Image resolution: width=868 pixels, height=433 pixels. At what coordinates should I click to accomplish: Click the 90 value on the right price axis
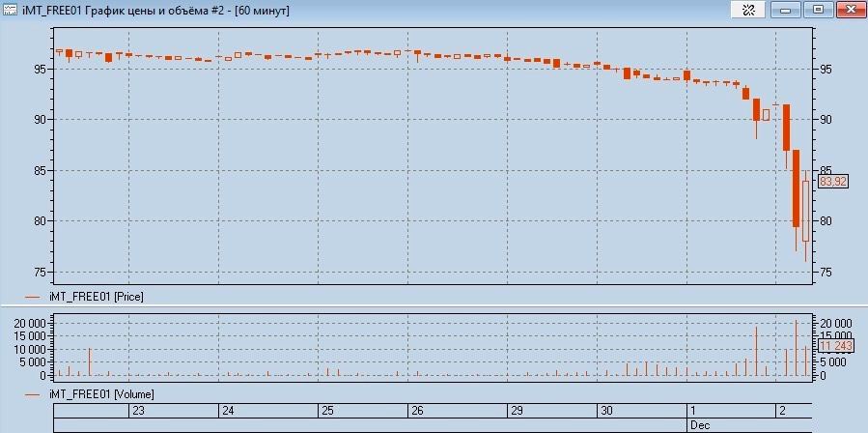coord(826,120)
